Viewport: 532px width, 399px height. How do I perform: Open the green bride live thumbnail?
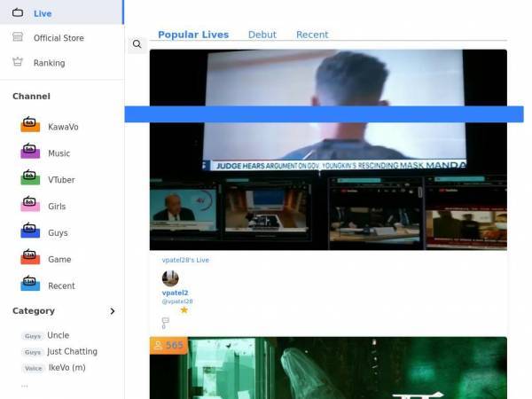[328, 368]
